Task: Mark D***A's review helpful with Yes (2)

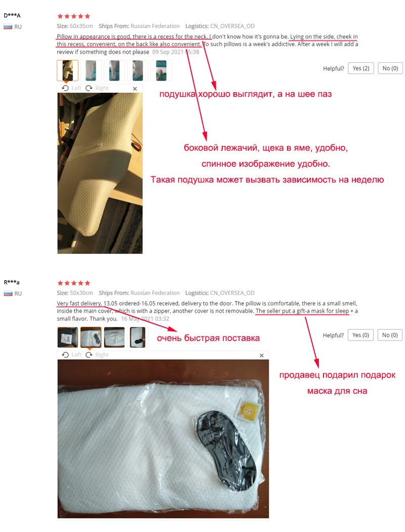Action: point(361,68)
